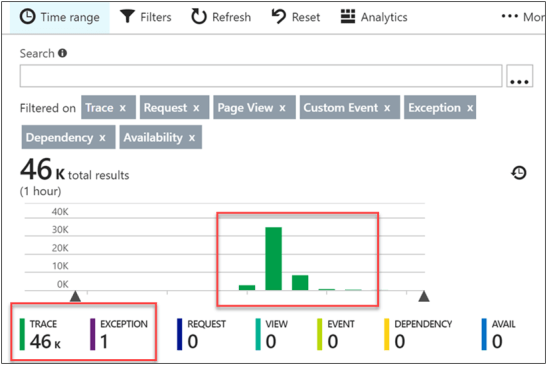Remove the Dependency filter chip
Screen dimensions: 547x365
102,138
